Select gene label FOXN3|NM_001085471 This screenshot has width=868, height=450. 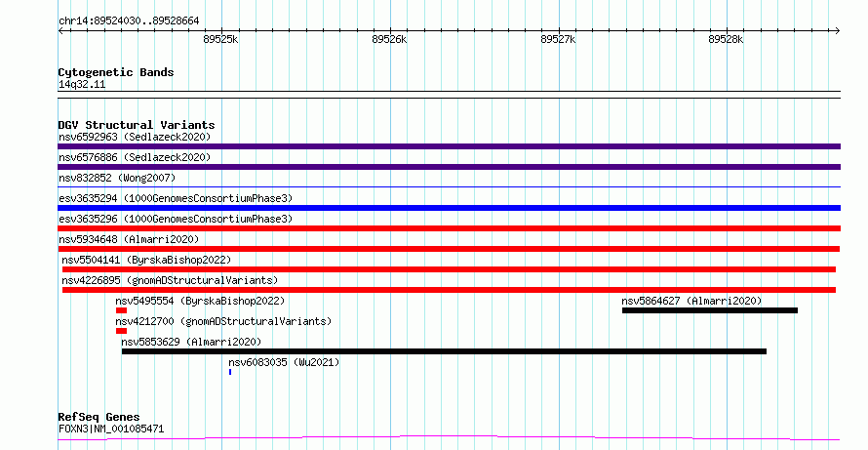tap(111, 429)
